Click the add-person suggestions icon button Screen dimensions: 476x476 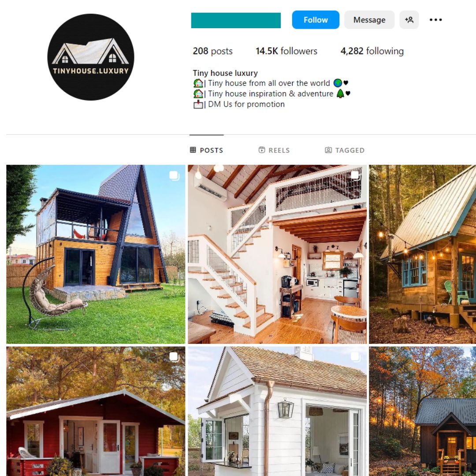tap(409, 20)
